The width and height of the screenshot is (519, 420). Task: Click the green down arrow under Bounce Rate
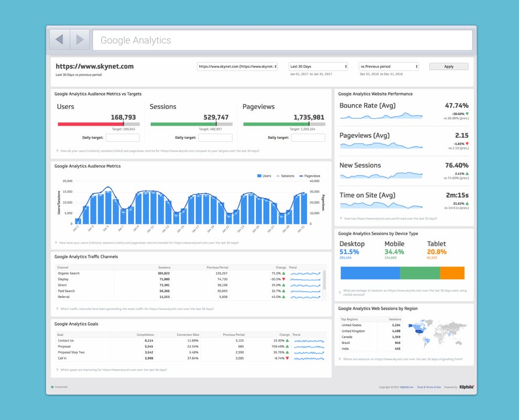(467, 114)
